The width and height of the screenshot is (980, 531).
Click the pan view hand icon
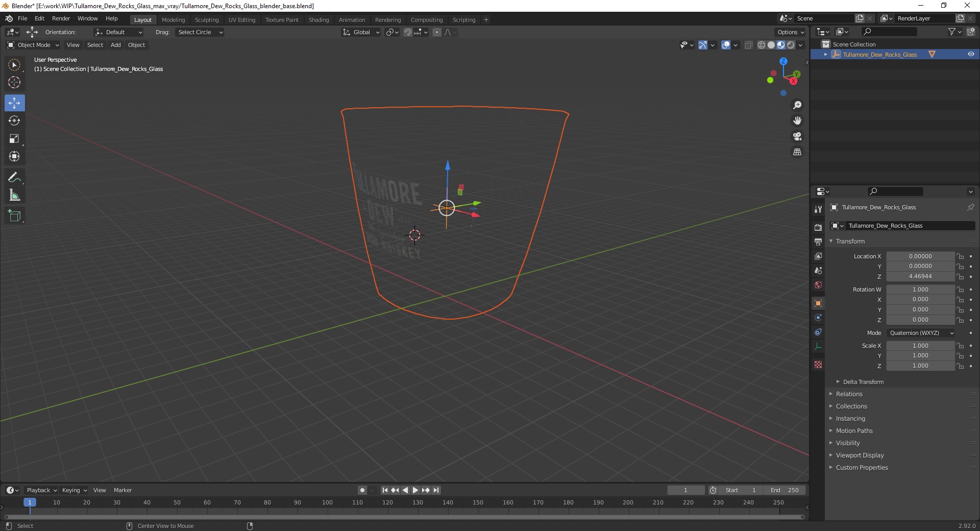coord(797,120)
